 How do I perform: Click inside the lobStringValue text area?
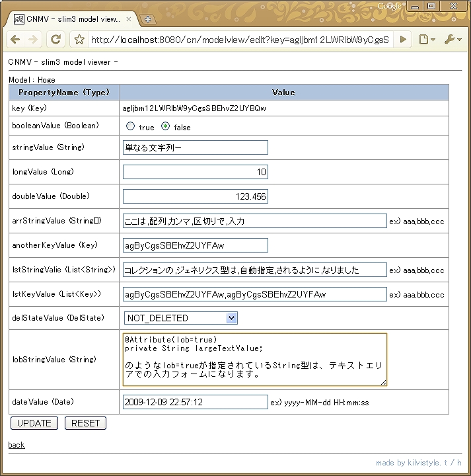pyautogui.click(x=255, y=360)
